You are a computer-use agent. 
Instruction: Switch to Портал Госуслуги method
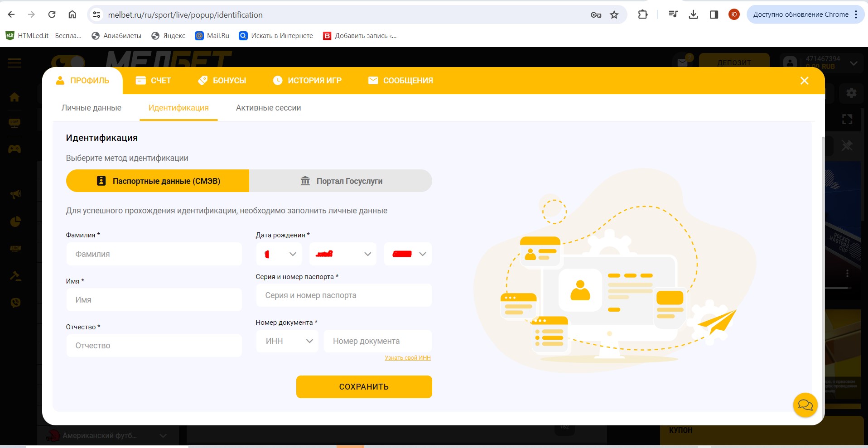(x=341, y=181)
